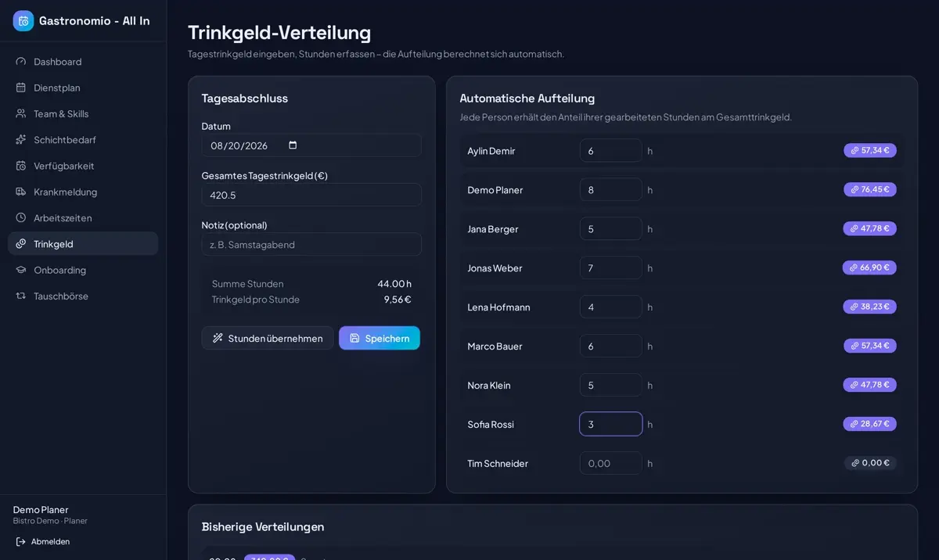Click coin icon in Tim Schneider's 0,00 € badge
Image resolution: width=939 pixels, height=560 pixels.
[x=855, y=463]
